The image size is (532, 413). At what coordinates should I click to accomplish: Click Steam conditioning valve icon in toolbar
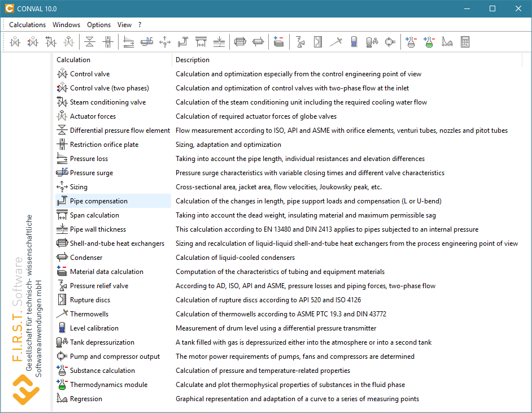click(x=51, y=42)
